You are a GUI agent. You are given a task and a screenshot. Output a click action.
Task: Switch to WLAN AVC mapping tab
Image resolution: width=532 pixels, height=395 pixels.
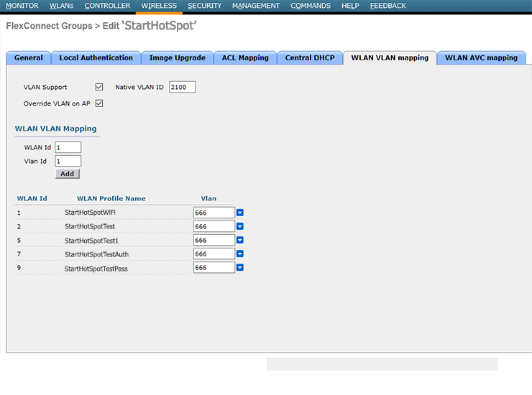[481, 58]
